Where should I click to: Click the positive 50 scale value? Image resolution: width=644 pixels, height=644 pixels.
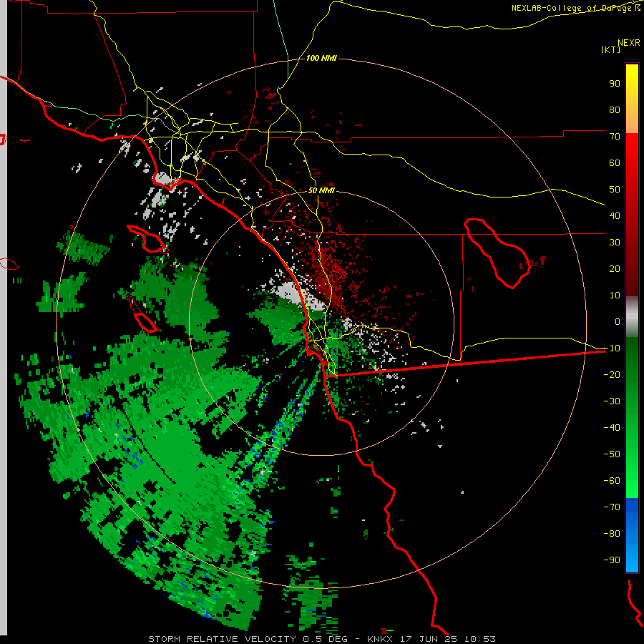(615, 190)
